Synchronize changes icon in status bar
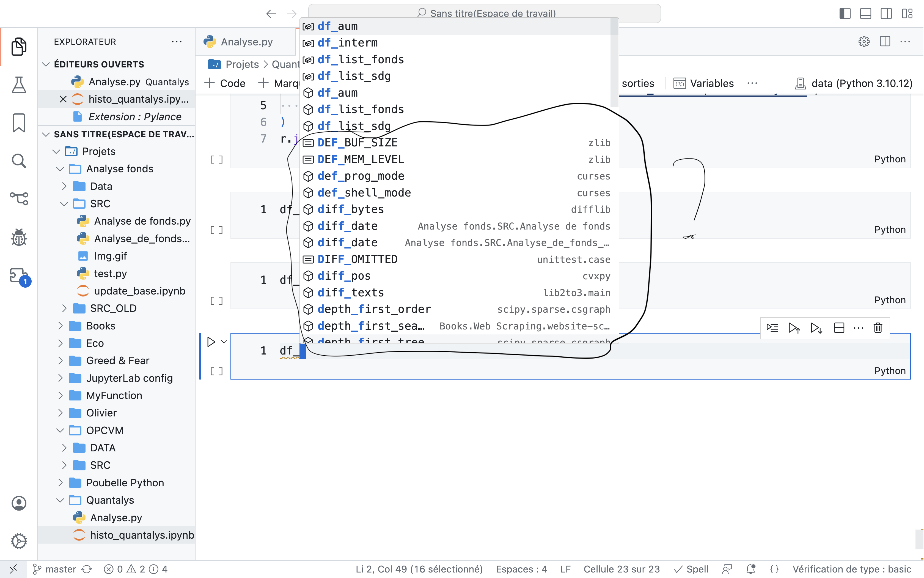 [87, 569]
